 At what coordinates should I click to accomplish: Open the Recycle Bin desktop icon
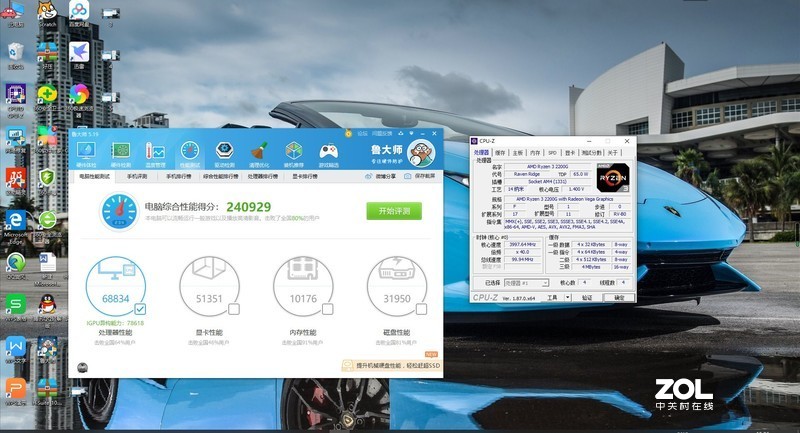16,53
